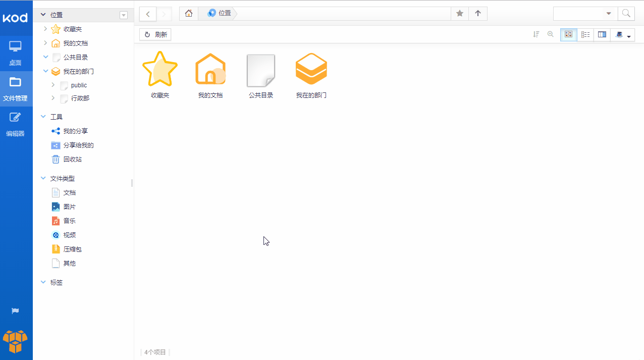
Task: Switch to icon grid view
Action: 569,34
